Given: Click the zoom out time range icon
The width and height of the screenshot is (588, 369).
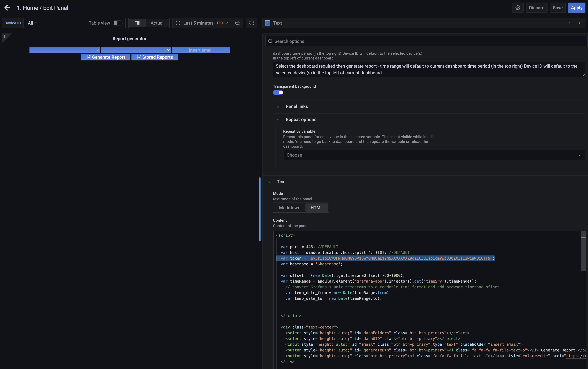Looking at the screenshot, I should (238, 23).
